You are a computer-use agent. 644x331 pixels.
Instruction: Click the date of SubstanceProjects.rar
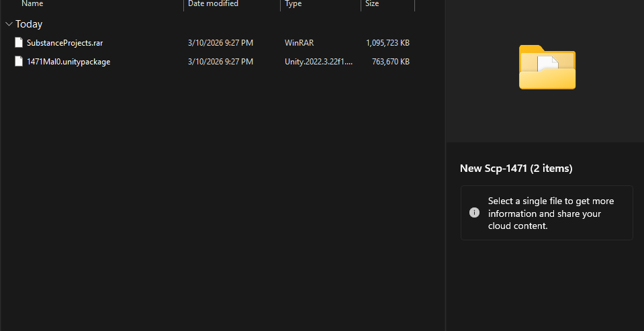coord(220,43)
